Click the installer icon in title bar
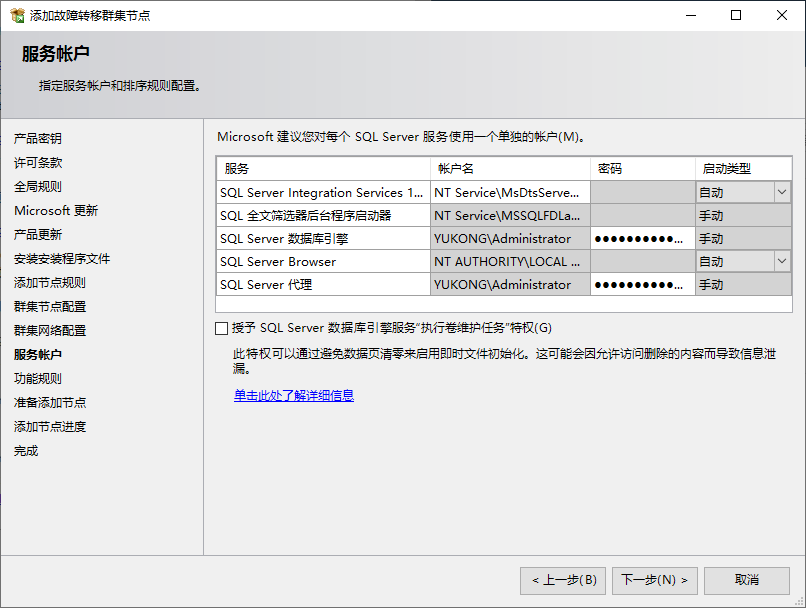Viewport: 806px width, 608px height. 16,16
